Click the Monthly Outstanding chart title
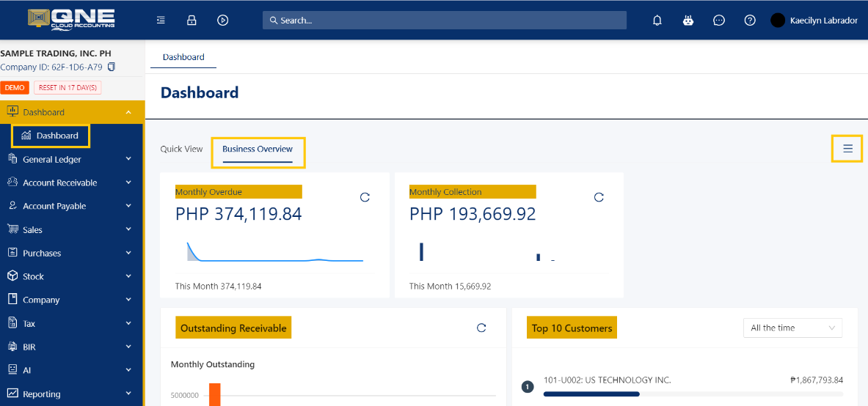Image resolution: width=868 pixels, height=406 pixels. click(x=213, y=364)
